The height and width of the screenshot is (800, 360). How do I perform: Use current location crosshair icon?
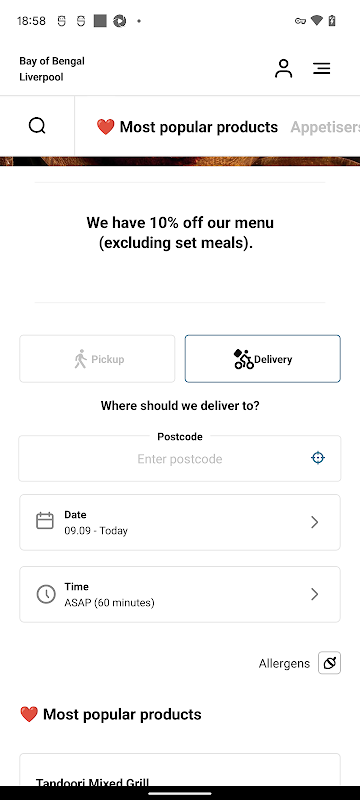[318, 458]
